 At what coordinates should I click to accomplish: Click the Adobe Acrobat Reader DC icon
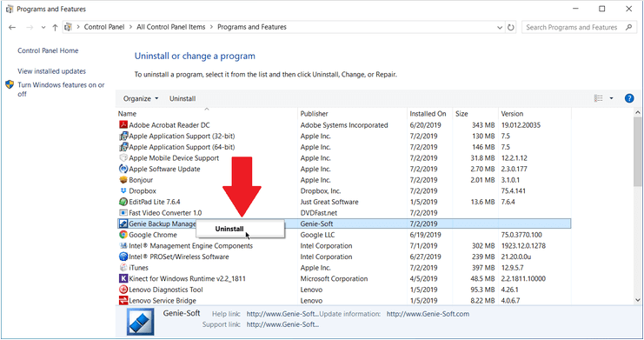coord(123,125)
